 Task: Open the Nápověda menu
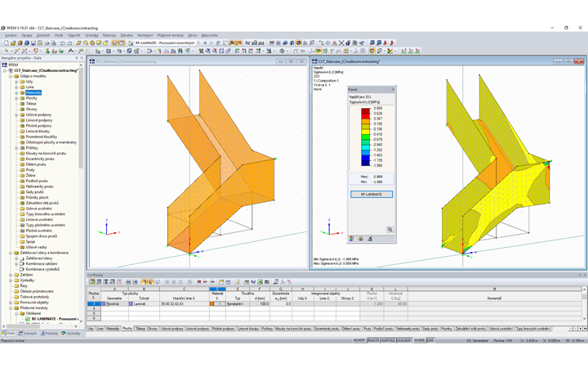pos(209,35)
